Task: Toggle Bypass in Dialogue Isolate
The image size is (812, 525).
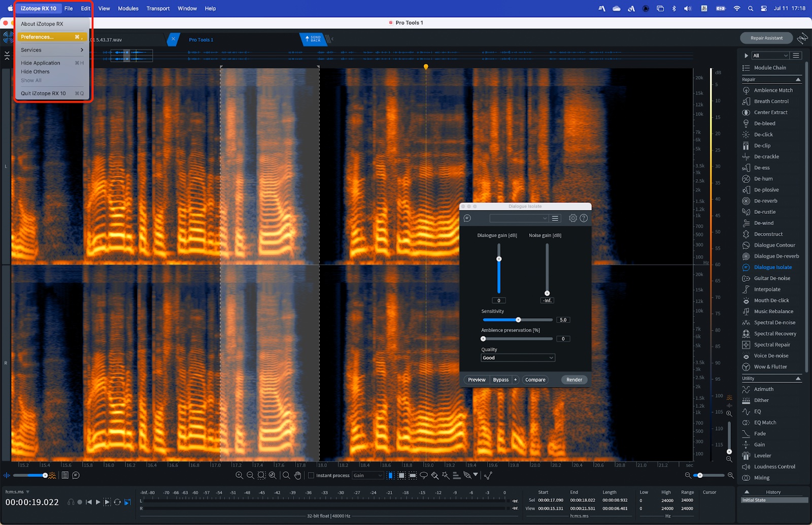Action: coord(501,380)
